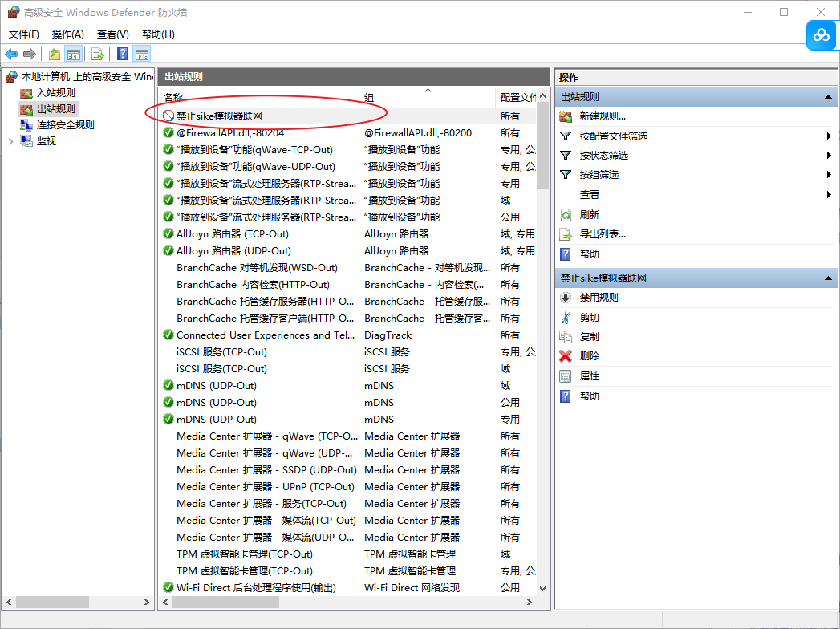This screenshot has height=629, width=840.
Task: Open the 查看(V) menu
Action: pos(113,34)
